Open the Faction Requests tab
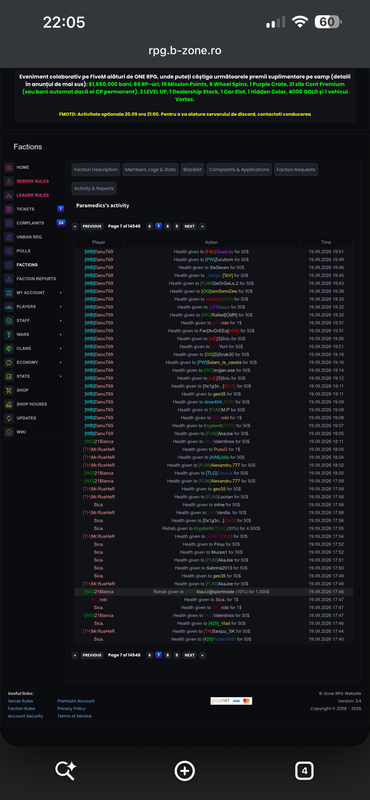The image size is (370, 800). pyautogui.click(x=296, y=169)
